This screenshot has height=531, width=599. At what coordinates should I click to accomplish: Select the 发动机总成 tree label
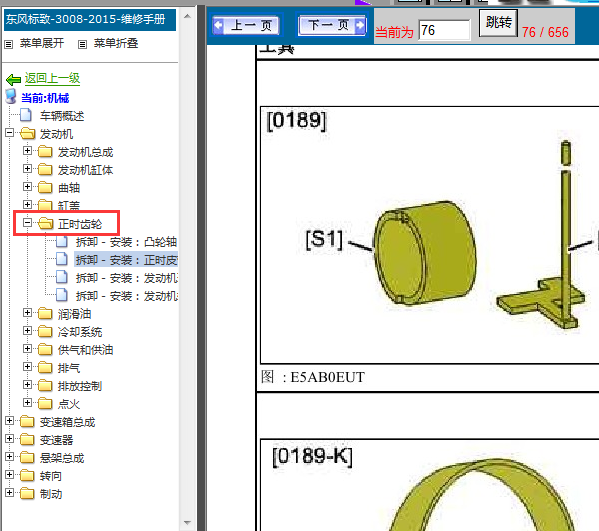(x=86, y=152)
